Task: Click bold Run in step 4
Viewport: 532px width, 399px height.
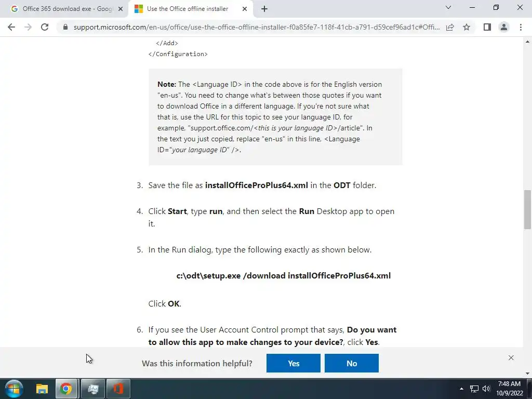Action: point(307,211)
